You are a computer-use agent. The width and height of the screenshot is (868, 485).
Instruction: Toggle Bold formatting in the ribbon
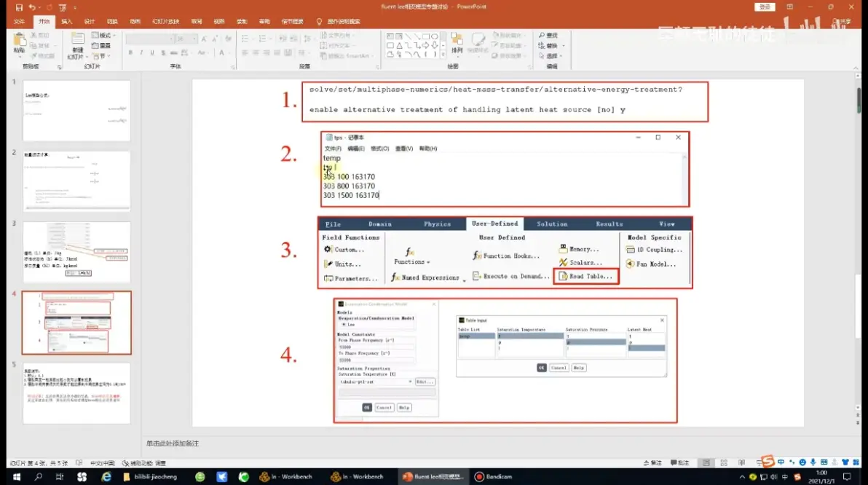tap(130, 52)
